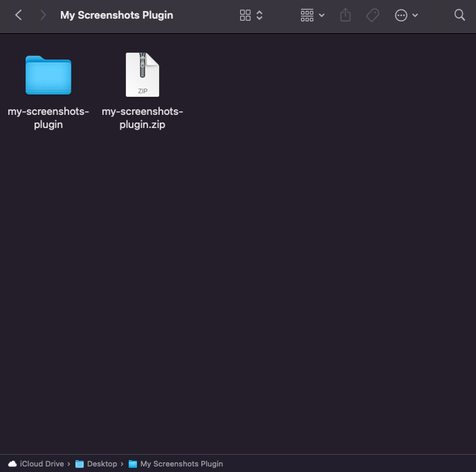Viewport: 476px width, 472px height.
Task: Click the cloud icon in path bar
Action: tap(12, 464)
